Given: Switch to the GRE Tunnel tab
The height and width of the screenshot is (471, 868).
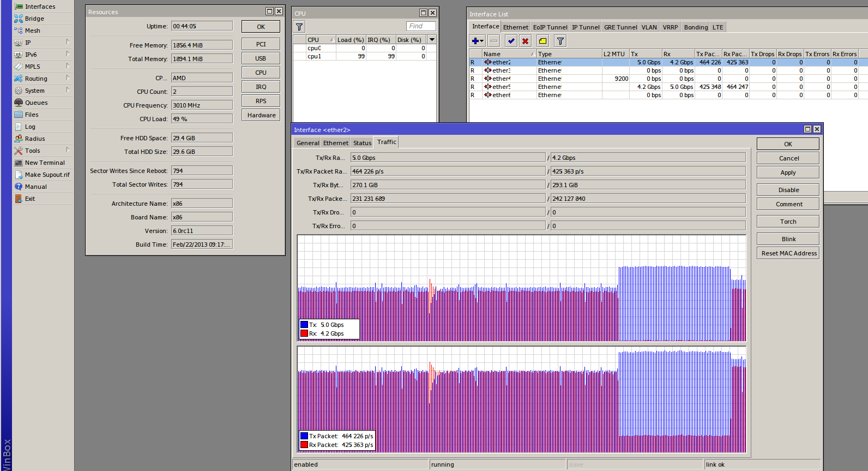Looking at the screenshot, I should [620, 27].
